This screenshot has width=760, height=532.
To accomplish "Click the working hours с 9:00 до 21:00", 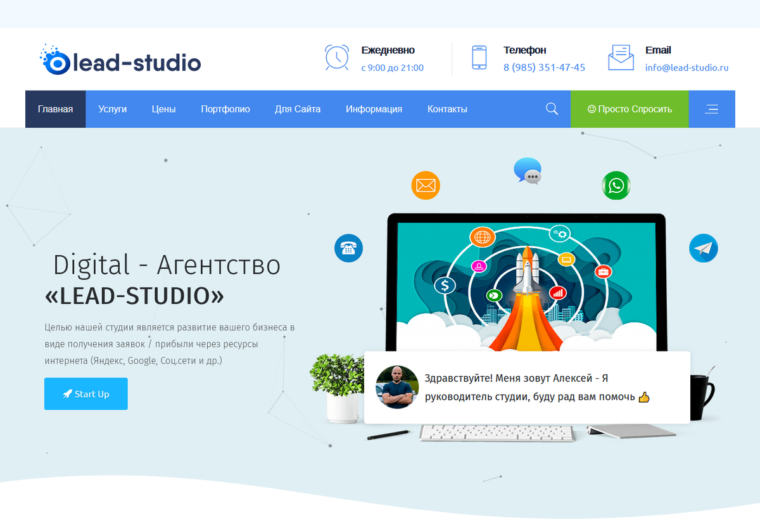I will click(393, 68).
